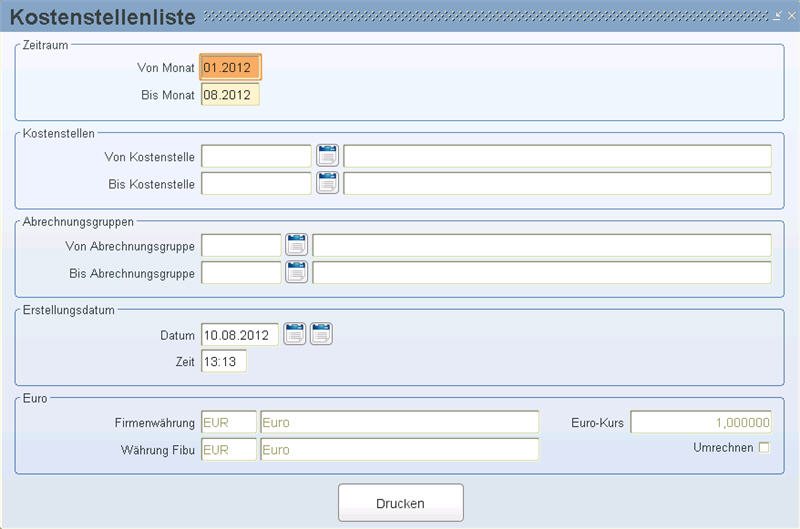Select the Bis Monat field

tap(230, 95)
